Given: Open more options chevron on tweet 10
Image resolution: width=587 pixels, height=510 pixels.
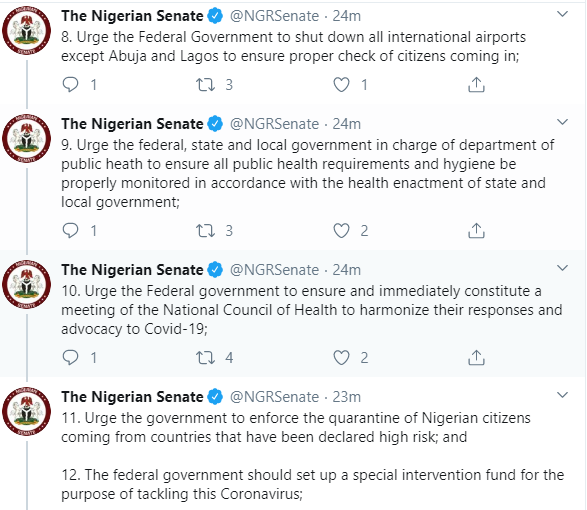Looking at the screenshot, I should pos(563,268).
